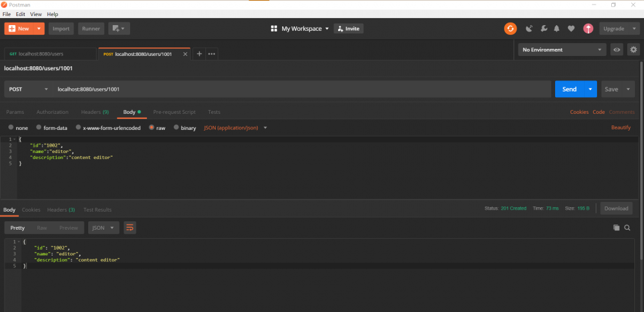The image size is (644, 312).
Task: Select the form-data body type
Action: pos(39,127)
